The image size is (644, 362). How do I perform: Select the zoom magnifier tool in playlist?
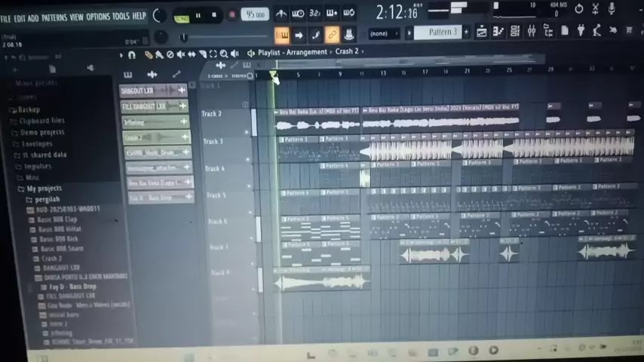coord(224,54)
